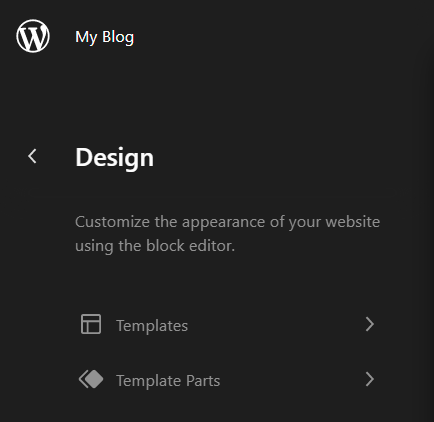Image resolution: width=434 pixels, height=422 pixels.
Task: Click the WordPress logo icon
Action: click(x=33, y=36)
